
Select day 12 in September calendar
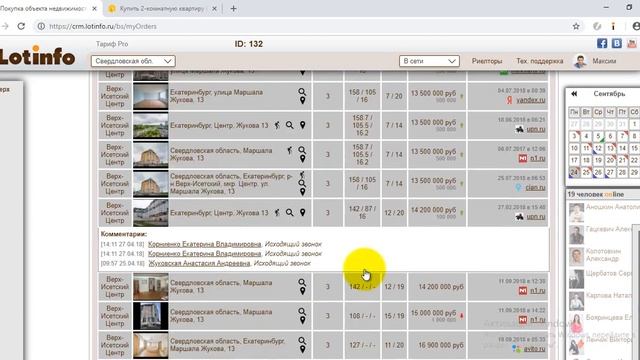tap(598, 148)
